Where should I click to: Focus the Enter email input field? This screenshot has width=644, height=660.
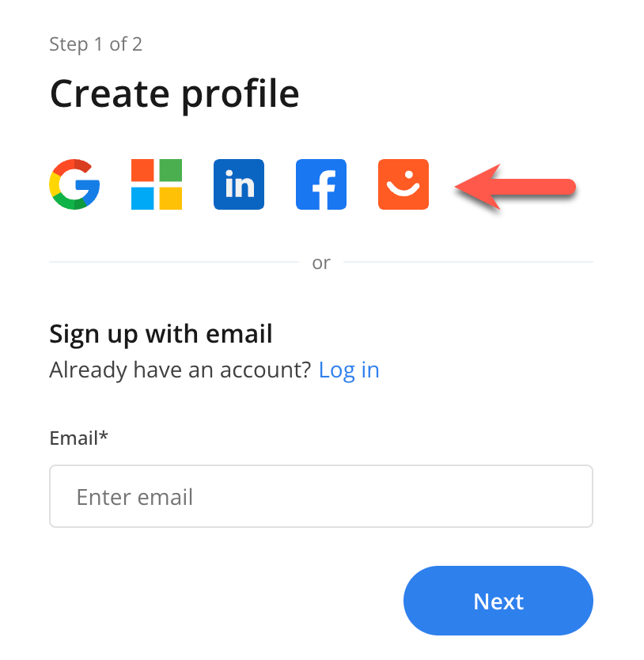click(x=321, y=497)
